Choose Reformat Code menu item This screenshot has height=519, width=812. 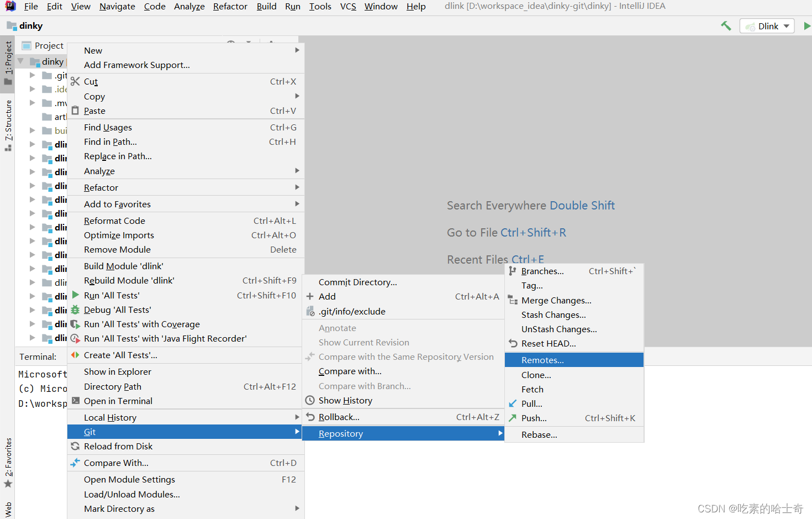tap(184, 221)
